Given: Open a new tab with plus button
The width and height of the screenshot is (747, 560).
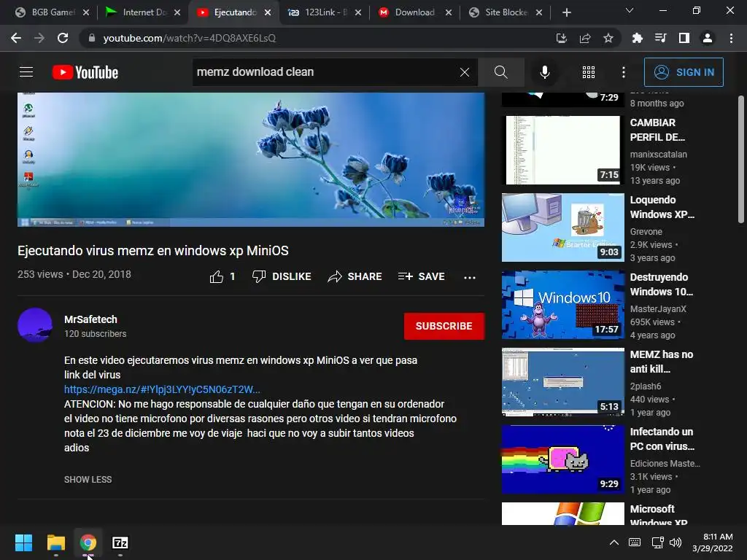Looking at the screenshot, I should tap(566, 12).
